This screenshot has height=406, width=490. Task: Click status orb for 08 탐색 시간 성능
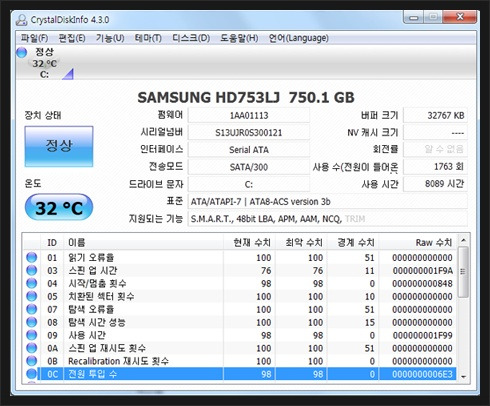(x=32, y=322)
